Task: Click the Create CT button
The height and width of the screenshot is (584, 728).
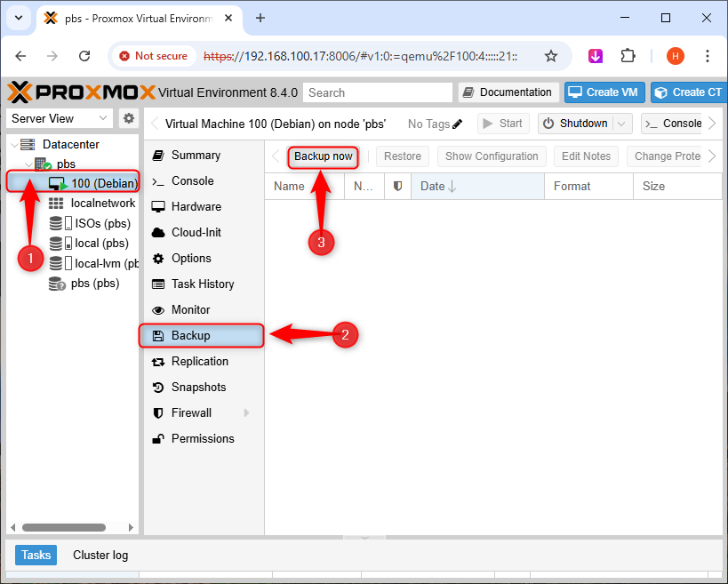Action: click(x=689, y=92)
